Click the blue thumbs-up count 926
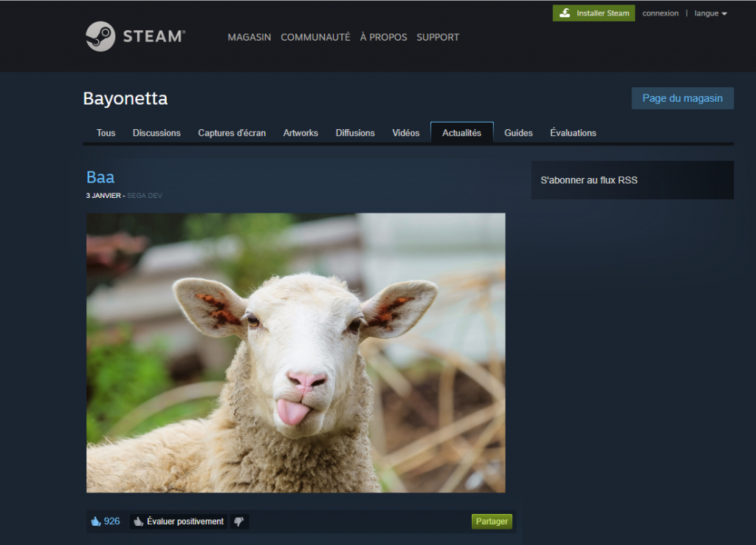756x545 pixels. [106, 521]
